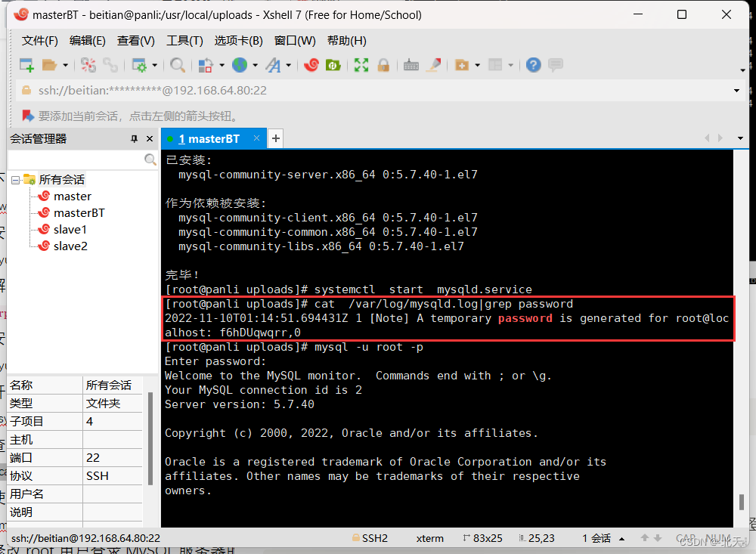Open session properties gear icon
The width and height of the screenshot is (756, 554).
(x=139, y=64)
